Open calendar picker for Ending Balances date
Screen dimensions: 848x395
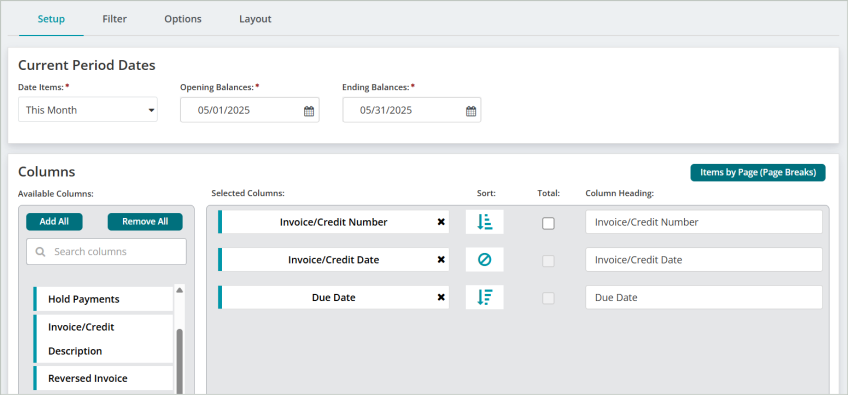pos(471,111)
